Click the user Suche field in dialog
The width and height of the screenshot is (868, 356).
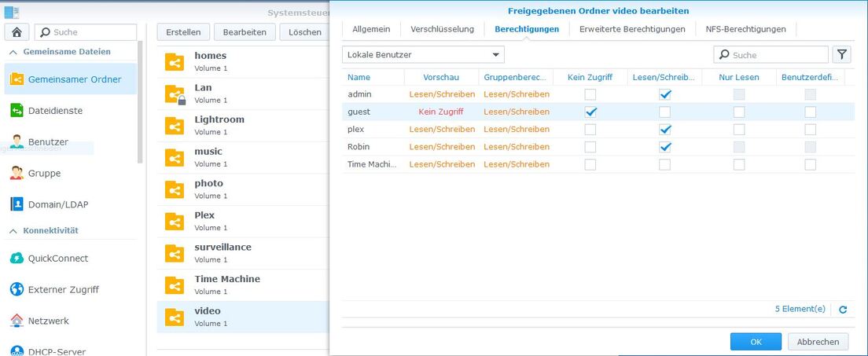click(x=771, y=54)
